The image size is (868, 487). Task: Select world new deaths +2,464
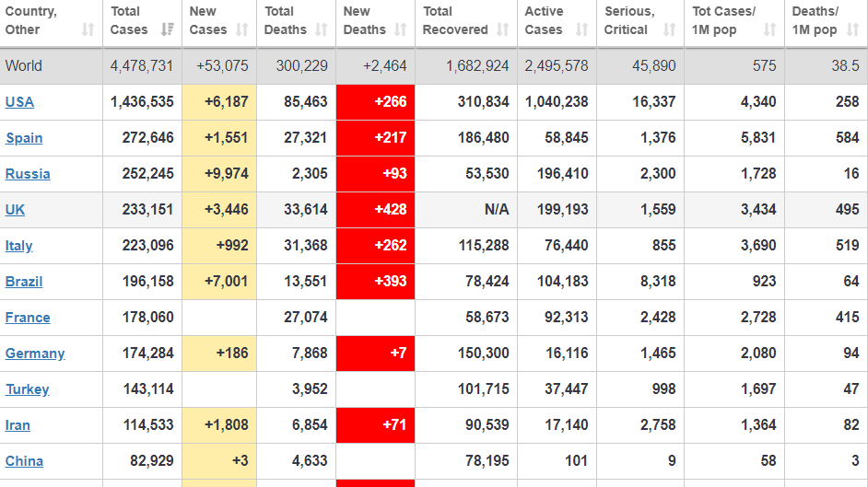(385, 65)
